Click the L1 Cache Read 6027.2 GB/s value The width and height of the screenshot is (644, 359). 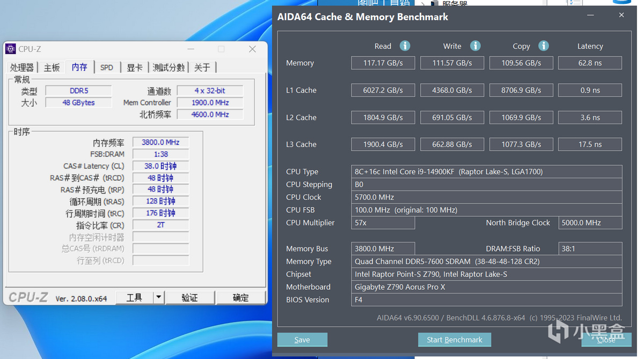(x=383, y=90)
